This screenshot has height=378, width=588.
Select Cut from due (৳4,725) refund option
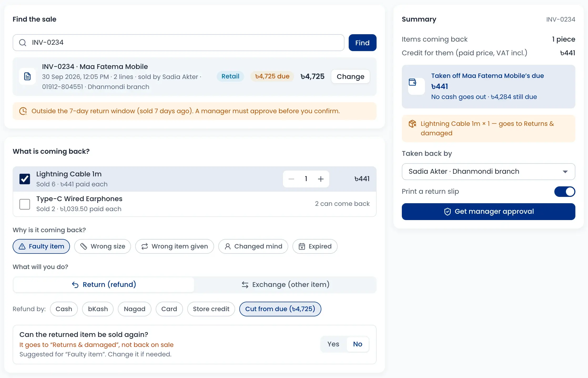point(280,309)
